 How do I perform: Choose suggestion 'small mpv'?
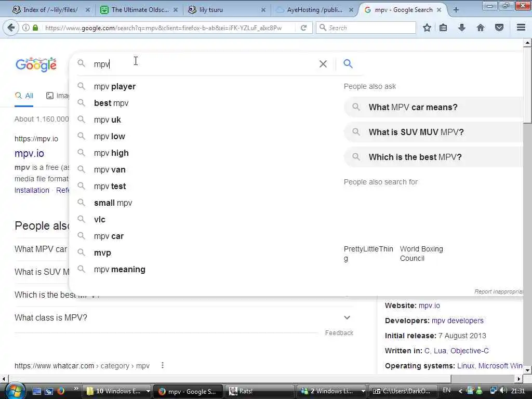coord(113,203)
